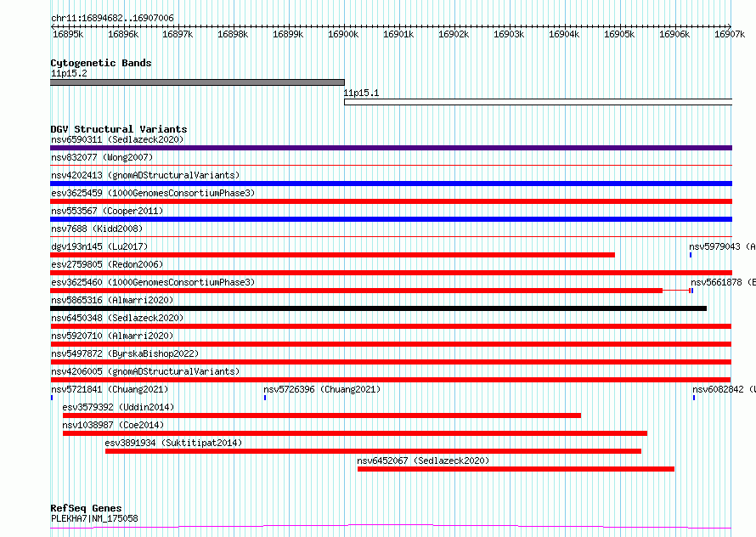Click small blue nsv5979043 variant marker

click(691, 255)
